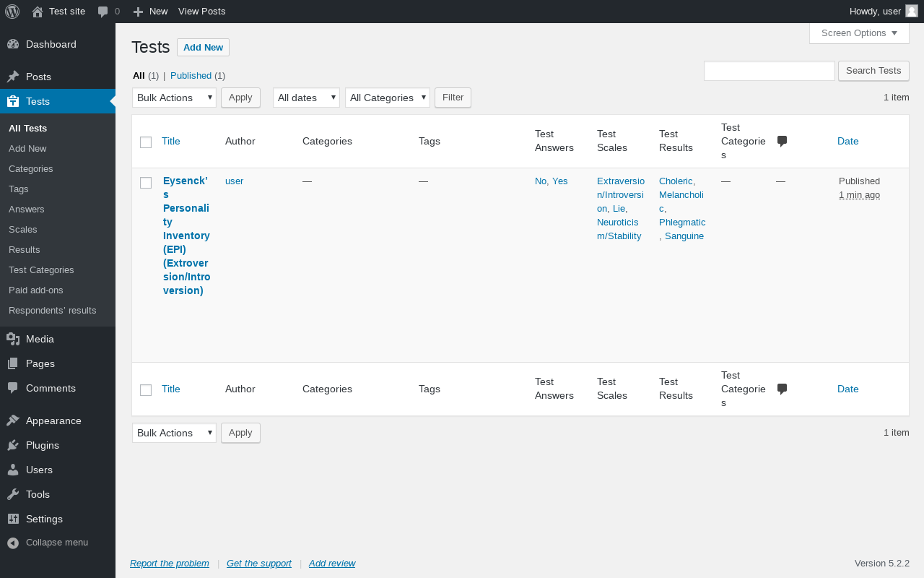Screen dimensions: 924x578
Task: Click the Posts pushpin icon
Action: coord(13,77)
